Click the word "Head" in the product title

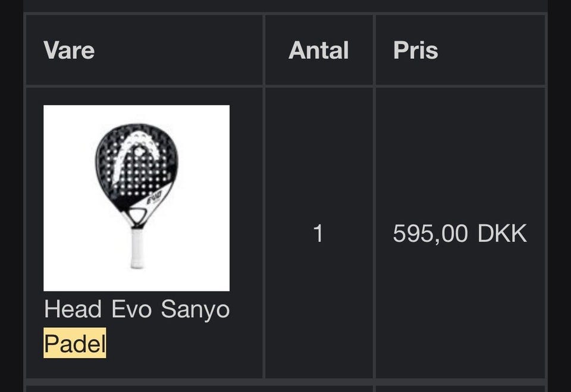coord(73,309)
